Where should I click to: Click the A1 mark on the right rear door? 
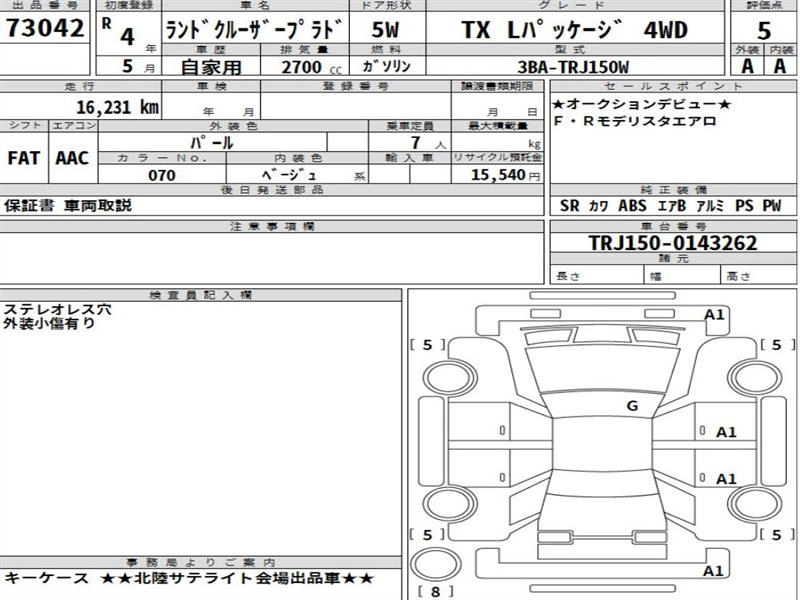point(726,479)
